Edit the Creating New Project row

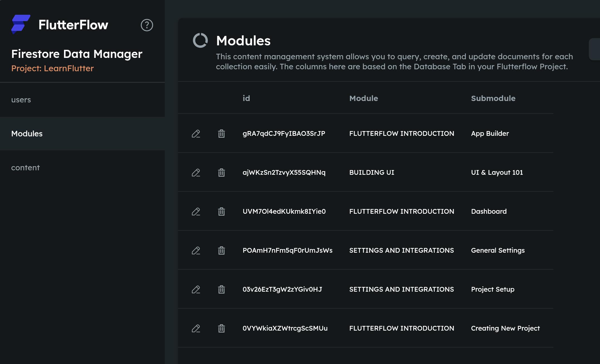[196, 328]
